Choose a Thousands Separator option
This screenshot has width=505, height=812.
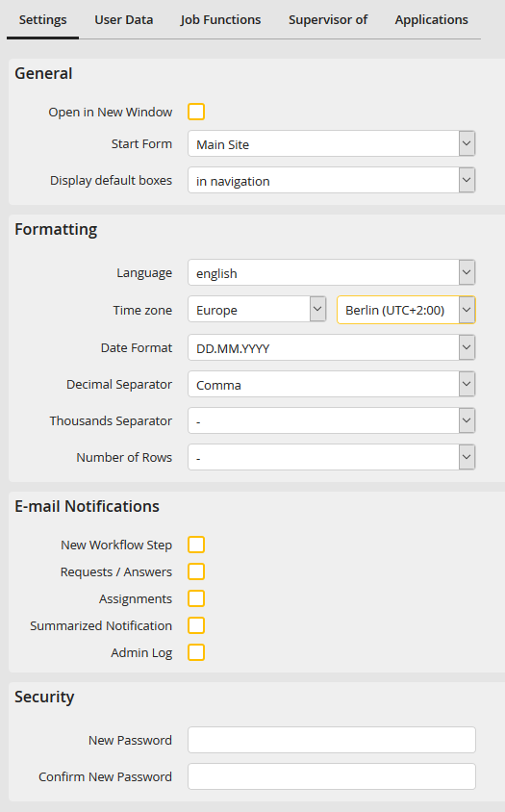pyautogui.click(x=332, y=421)
